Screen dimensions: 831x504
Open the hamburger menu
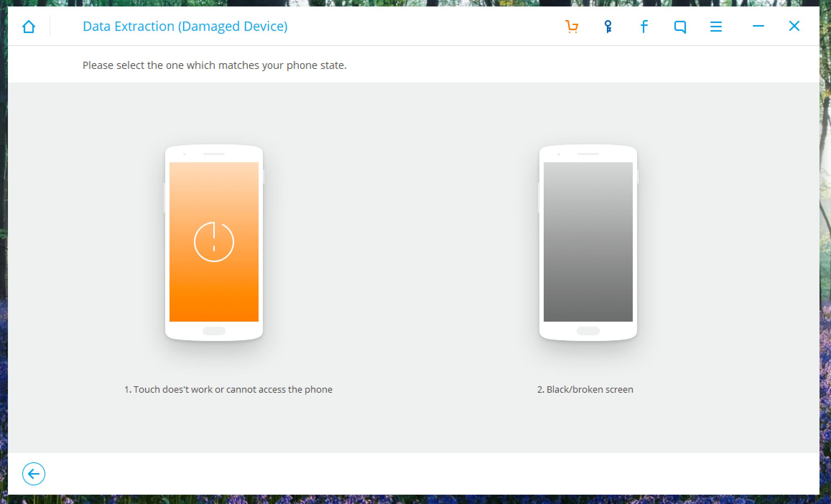pyautogui.click(x=716, y=27)
